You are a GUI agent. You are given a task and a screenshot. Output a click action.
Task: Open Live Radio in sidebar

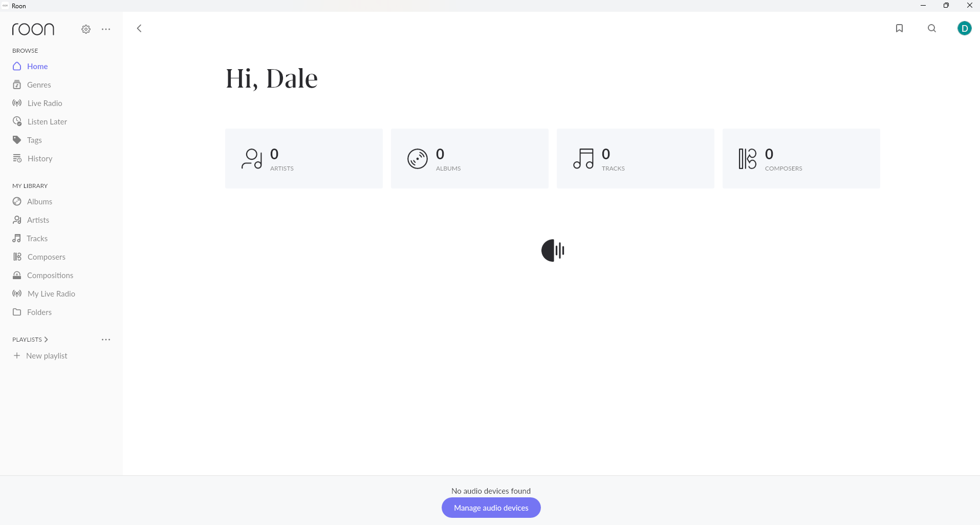click(x=45, y=103)
